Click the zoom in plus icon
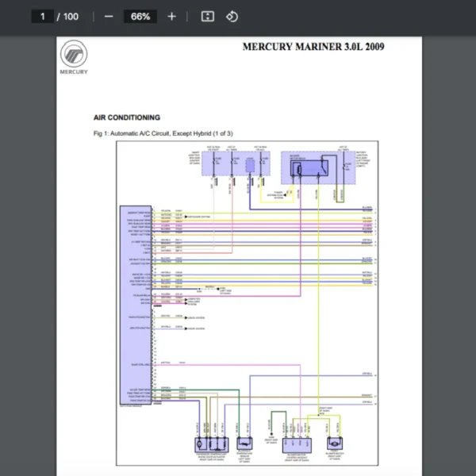 click(171, 16)
